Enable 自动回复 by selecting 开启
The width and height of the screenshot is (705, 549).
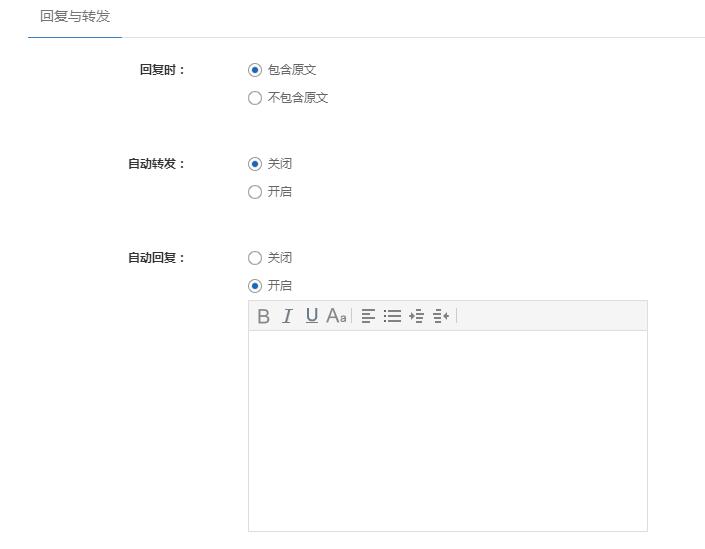pos(255,286)
